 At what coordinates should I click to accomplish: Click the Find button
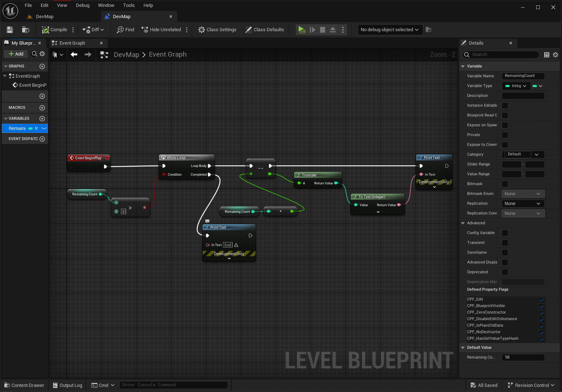[x=125, y=30]
